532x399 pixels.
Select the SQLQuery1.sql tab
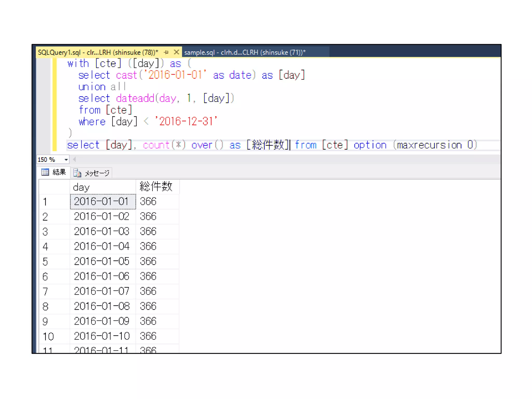point(98,52)
